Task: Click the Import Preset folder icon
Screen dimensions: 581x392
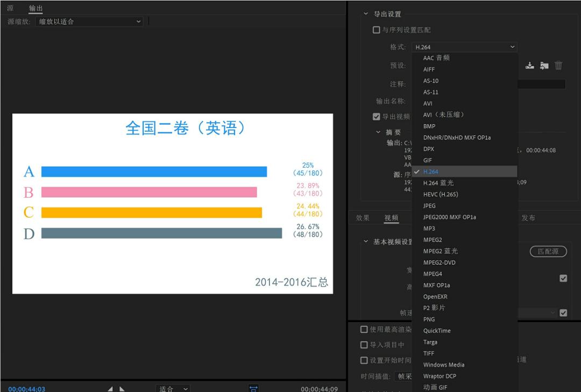Action: [544, 65]
